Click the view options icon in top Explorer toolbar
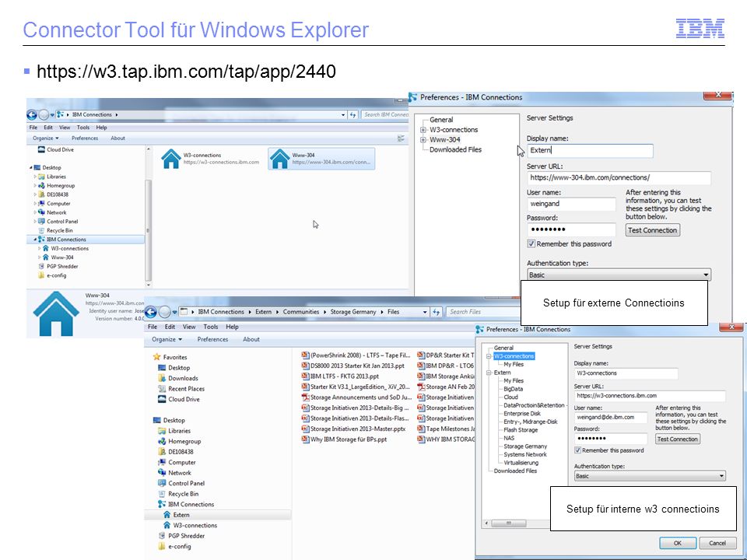The height and width of the screenshot is (560, 747). [x=401, y=138]
